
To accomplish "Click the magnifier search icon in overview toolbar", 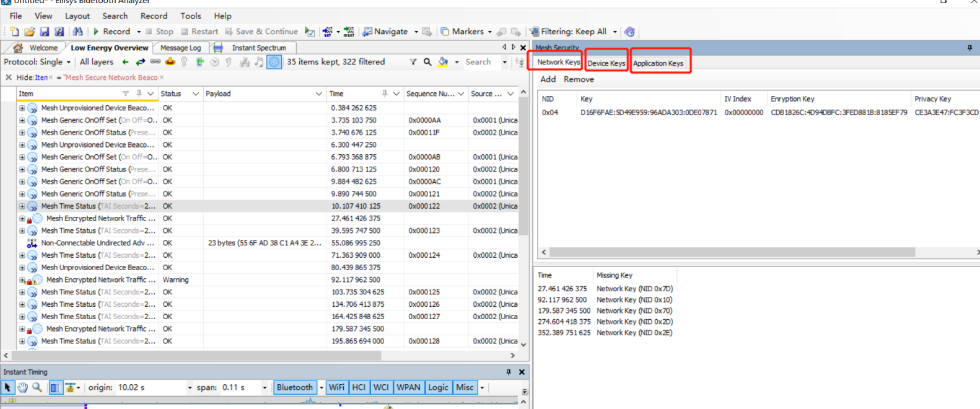I will tap(427, 62).
